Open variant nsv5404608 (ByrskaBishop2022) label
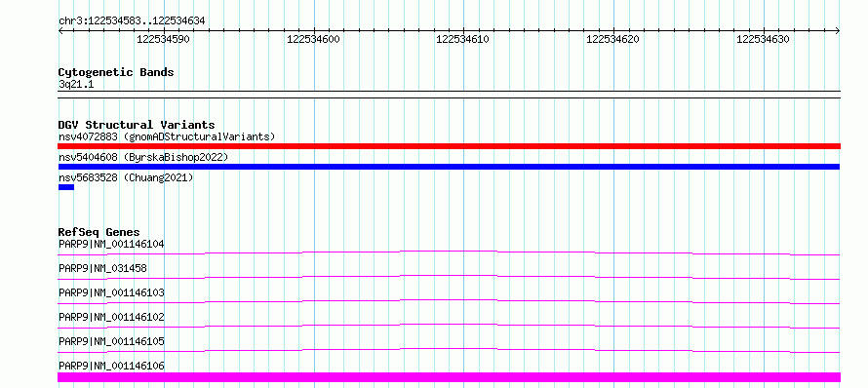This screenshot has height=388, width=868. 142,157
